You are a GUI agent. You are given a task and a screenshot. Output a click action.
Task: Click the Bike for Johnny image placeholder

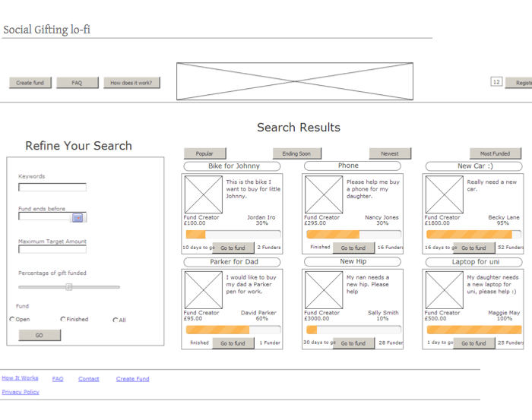tap(203, 194)
